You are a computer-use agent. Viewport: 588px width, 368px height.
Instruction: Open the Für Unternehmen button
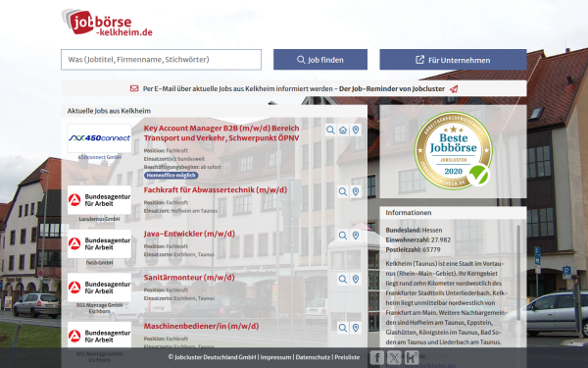click(453, 59)
